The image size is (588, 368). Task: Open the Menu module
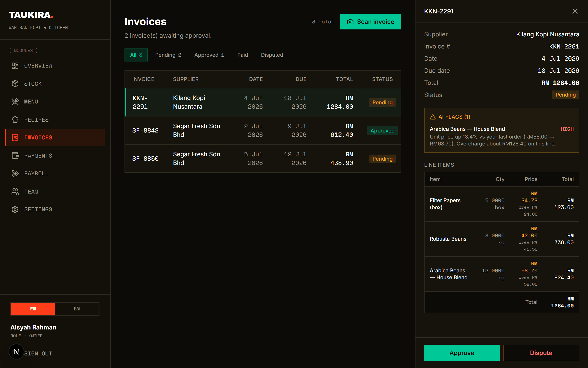tap(55, 102)
